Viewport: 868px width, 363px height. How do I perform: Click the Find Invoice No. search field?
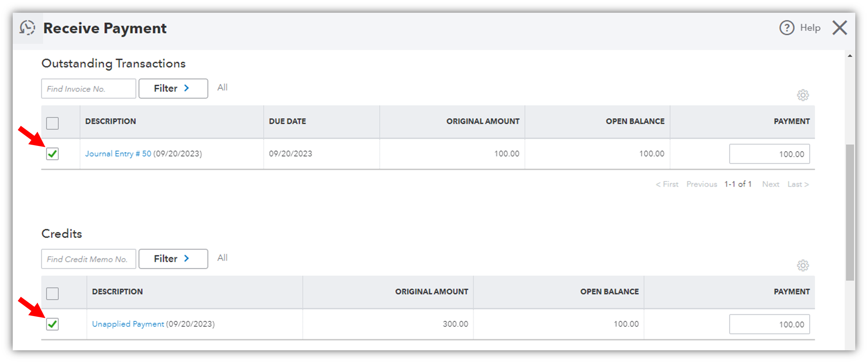pyautogui.click(x=88, y=89)
